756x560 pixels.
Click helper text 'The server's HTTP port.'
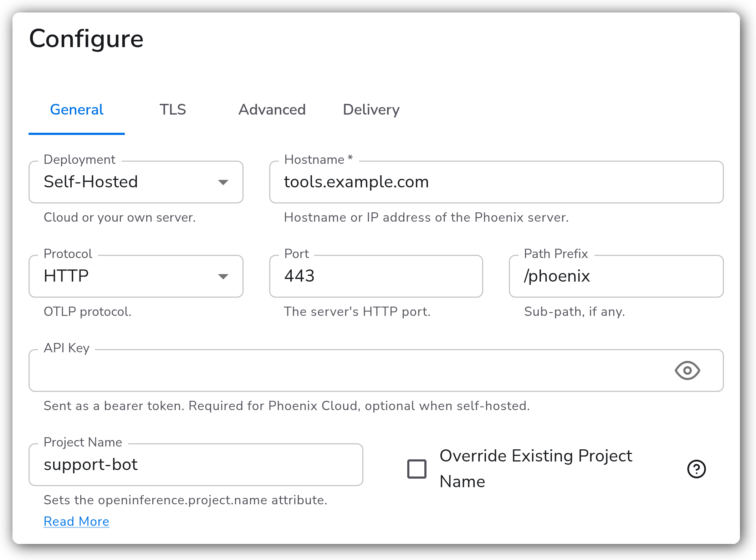(x=357, y=312)
